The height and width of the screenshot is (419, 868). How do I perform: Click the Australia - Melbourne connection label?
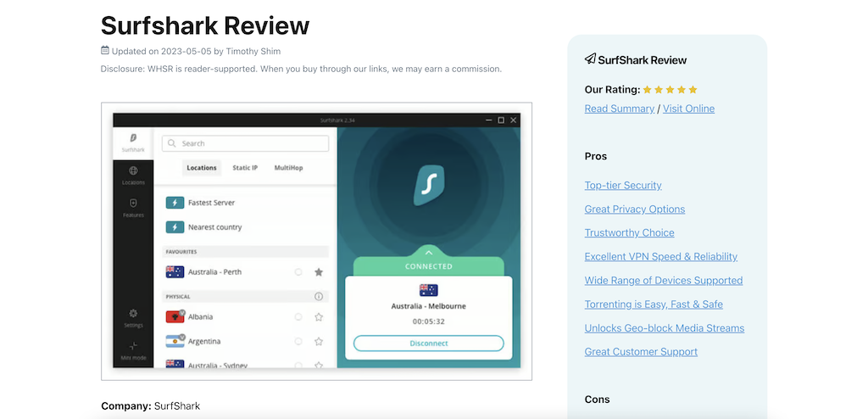[x=428, y=306]
